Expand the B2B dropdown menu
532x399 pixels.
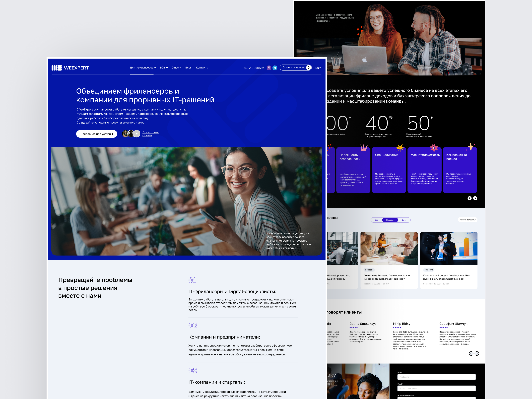164,68
